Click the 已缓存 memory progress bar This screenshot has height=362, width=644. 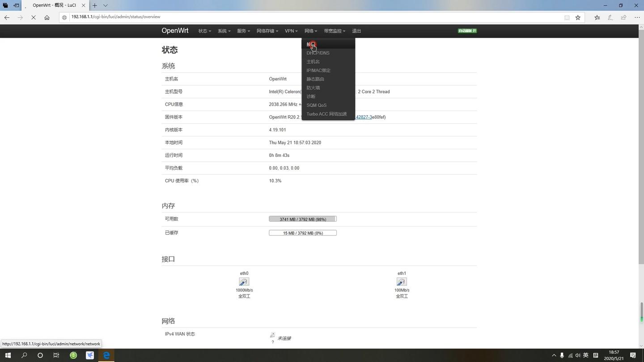pos(303,233)
